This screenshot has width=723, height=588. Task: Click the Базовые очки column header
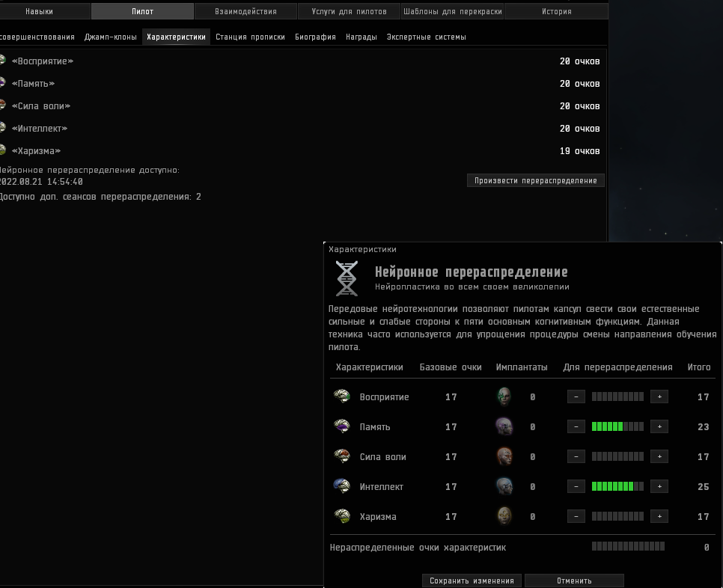(451, 367)
